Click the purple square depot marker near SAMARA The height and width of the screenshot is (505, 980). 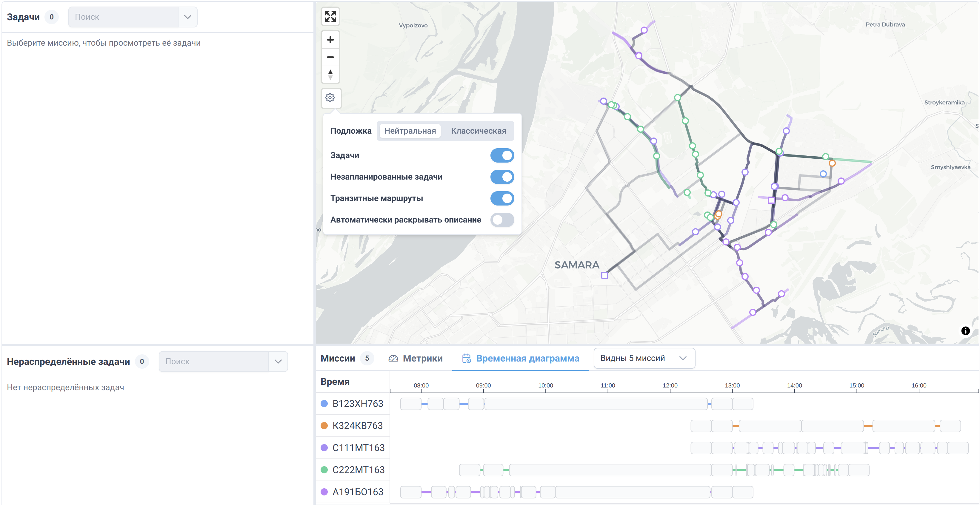tap(604, 275)
